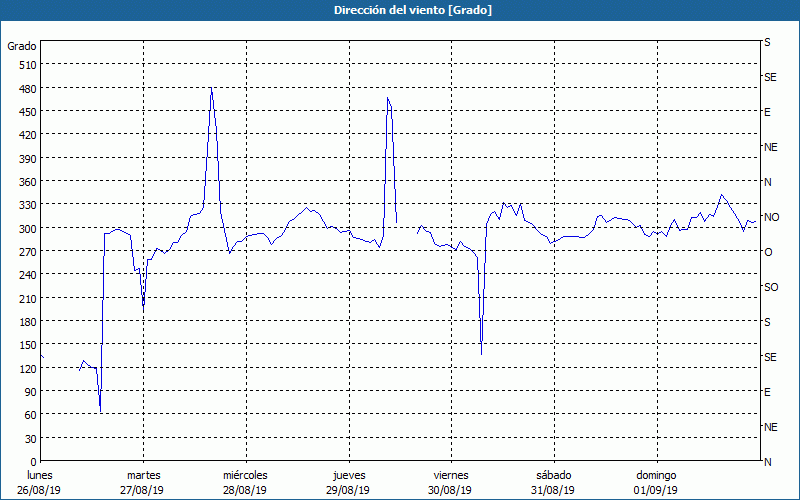
Task: Click the curve's lowest dip near 60 degrees
Action: 101,411
